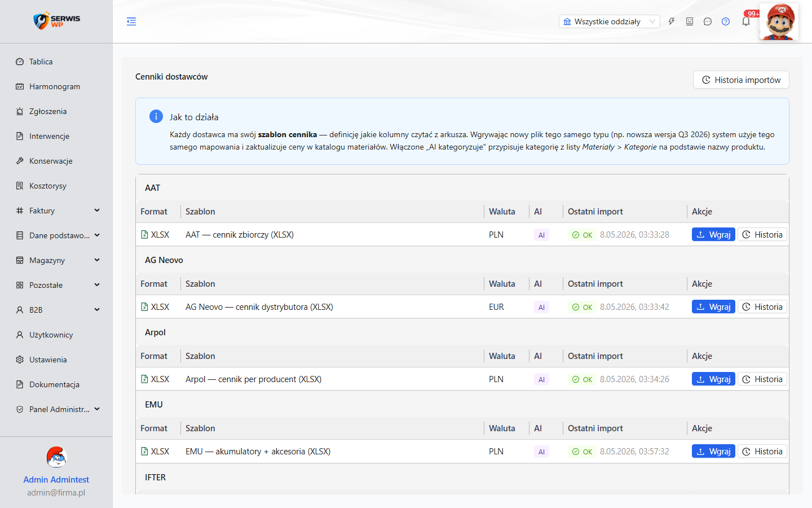Open the Mario user avatar menu
Screen dimensions: 812x508
pos(779,21)
